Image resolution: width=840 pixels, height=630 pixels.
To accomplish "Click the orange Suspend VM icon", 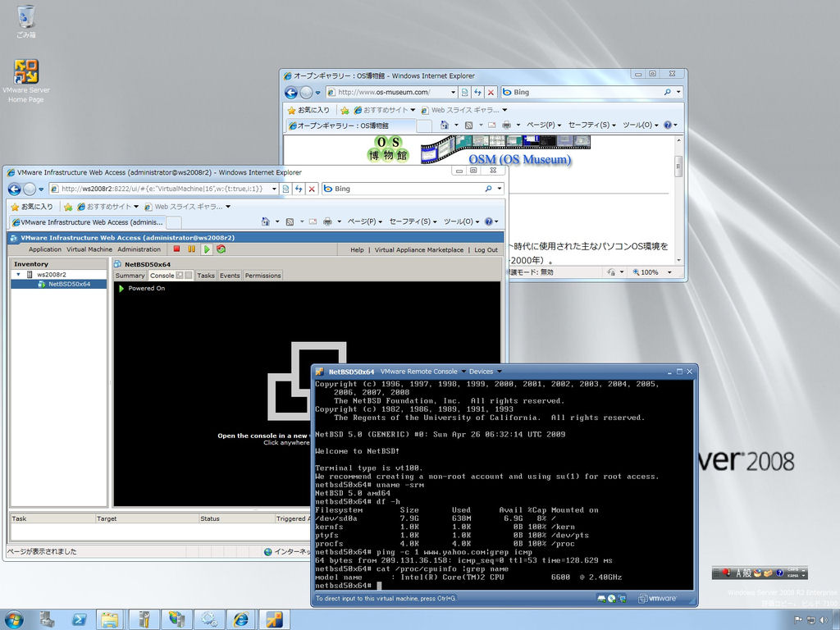I will pyautogui.click(x=191, y=249).
